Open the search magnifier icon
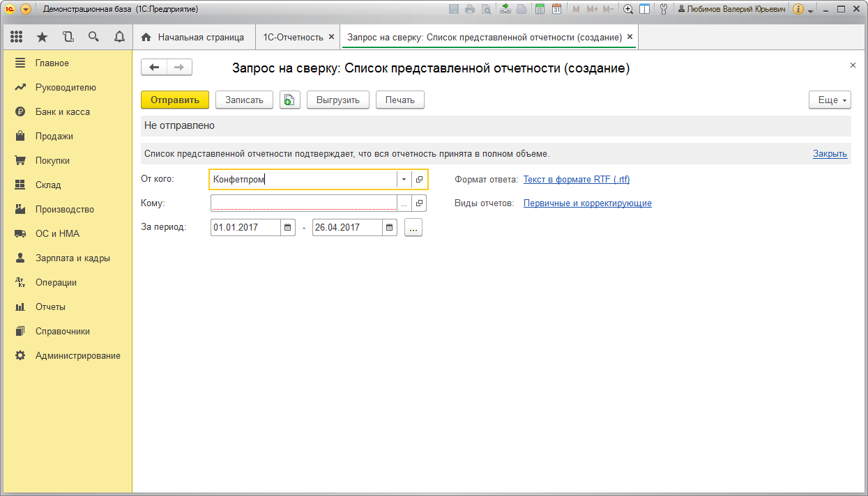868x496 pixels. point(93,37)
